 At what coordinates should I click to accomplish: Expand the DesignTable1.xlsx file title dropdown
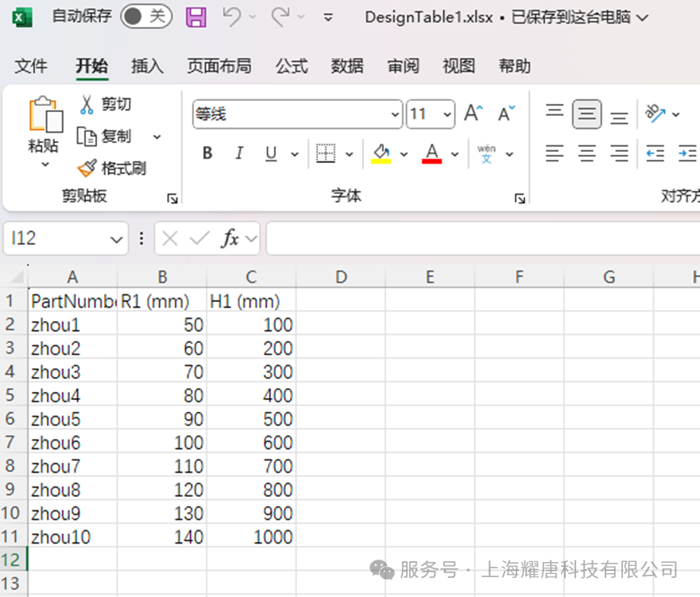(x=643, y=17)
